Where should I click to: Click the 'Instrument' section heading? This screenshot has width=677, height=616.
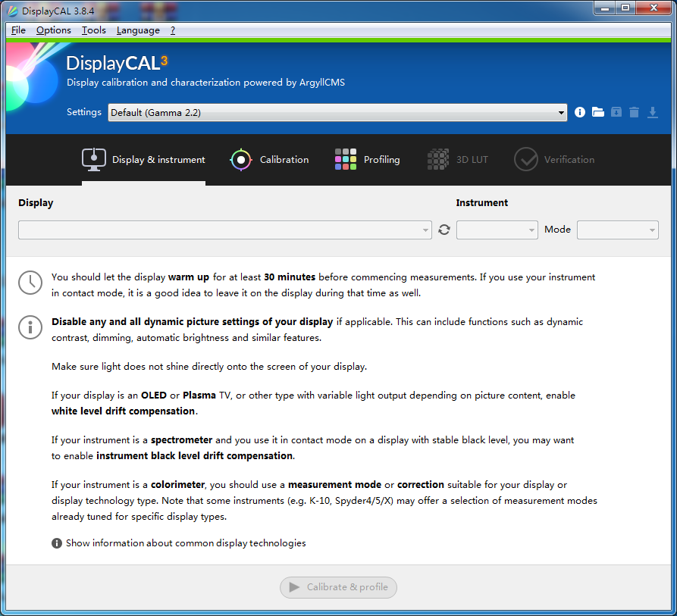[x=482, y=203]
